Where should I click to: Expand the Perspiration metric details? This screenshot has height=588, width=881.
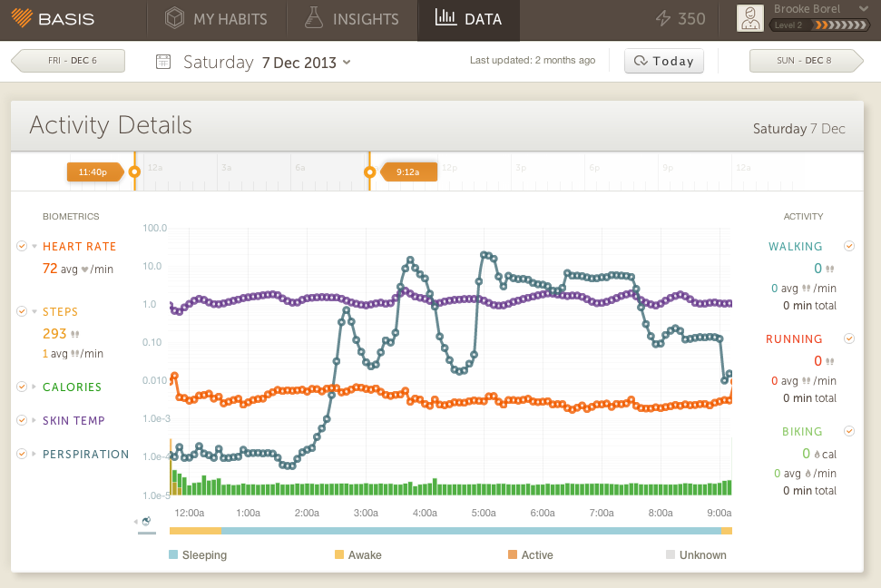(34, 455)
